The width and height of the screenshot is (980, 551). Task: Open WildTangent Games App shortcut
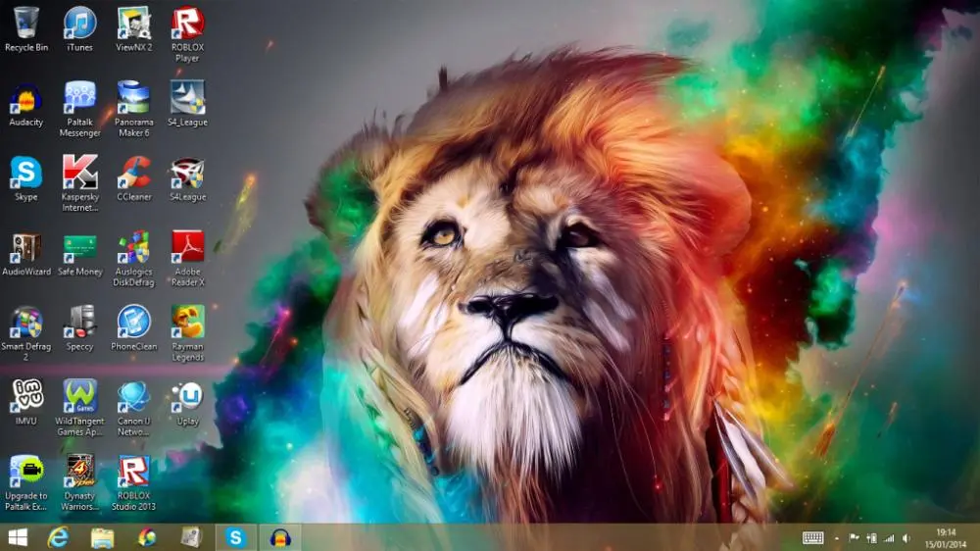[x=80, y=408]
